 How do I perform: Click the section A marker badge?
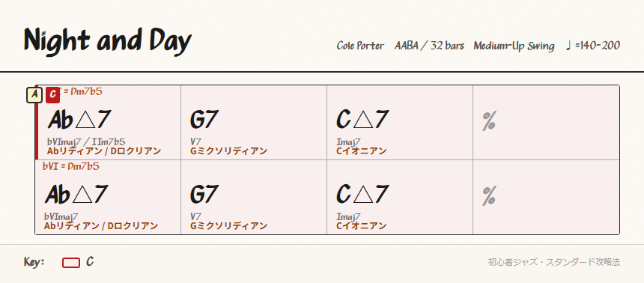35,95
